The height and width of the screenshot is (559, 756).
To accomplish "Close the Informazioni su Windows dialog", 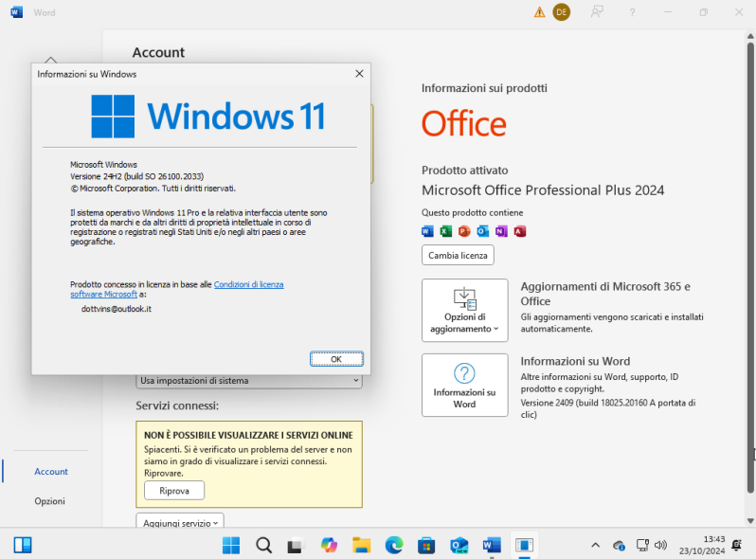I will coord(359,74).
